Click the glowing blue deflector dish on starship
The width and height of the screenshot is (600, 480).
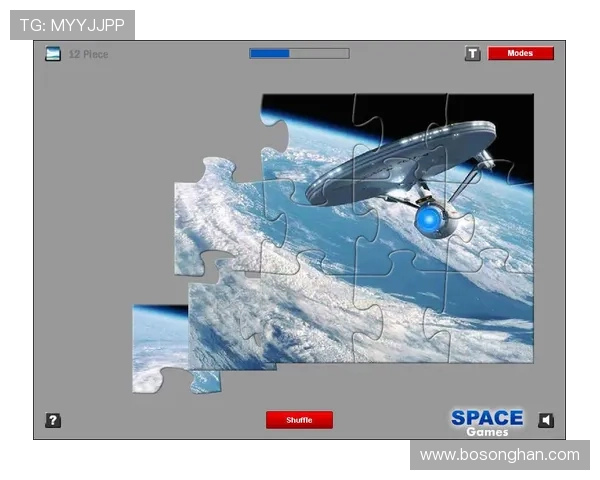(430, 218)
